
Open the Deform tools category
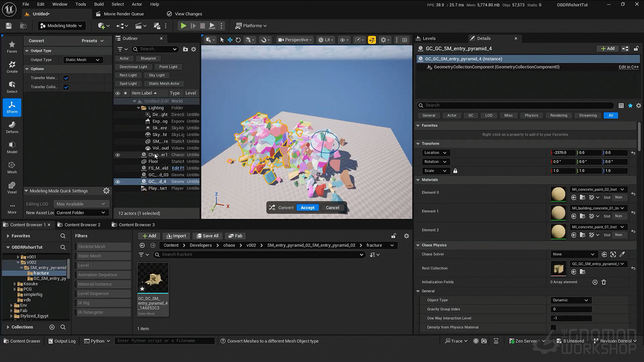(x=12, y=127)
